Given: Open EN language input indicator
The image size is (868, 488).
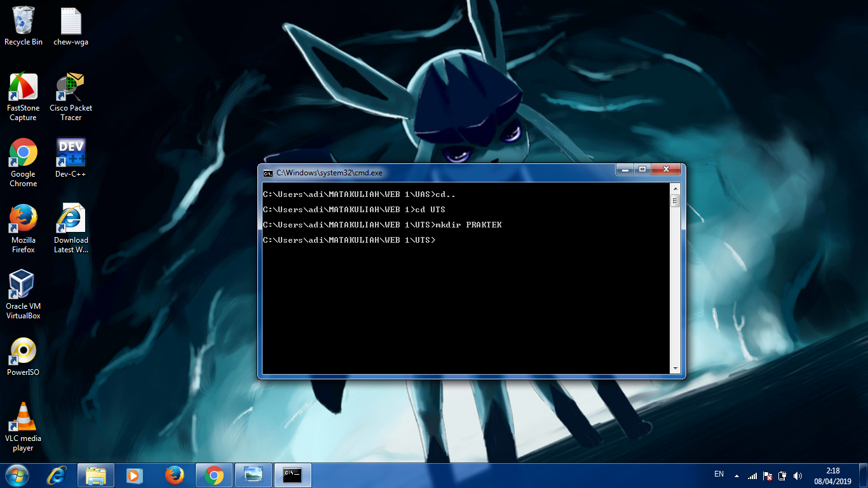Looking at the screenshot, I should point(719,474).
